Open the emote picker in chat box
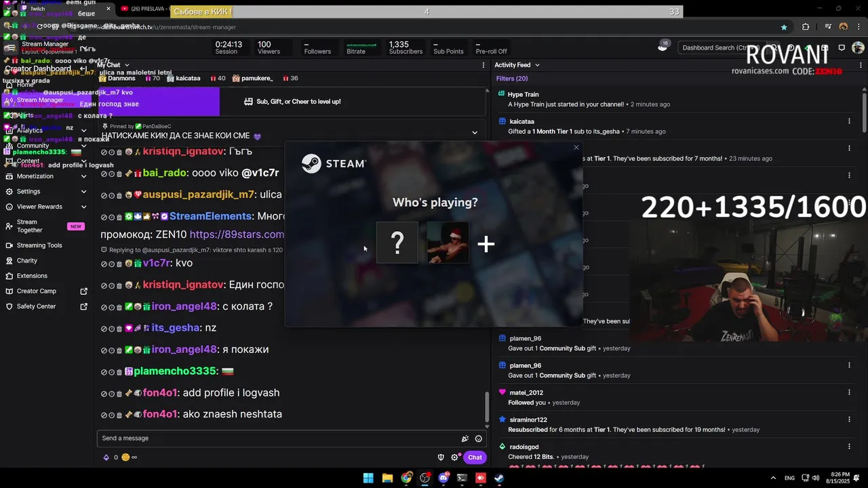868x488 pixels. pyautogui.click(x=479, y=439)
